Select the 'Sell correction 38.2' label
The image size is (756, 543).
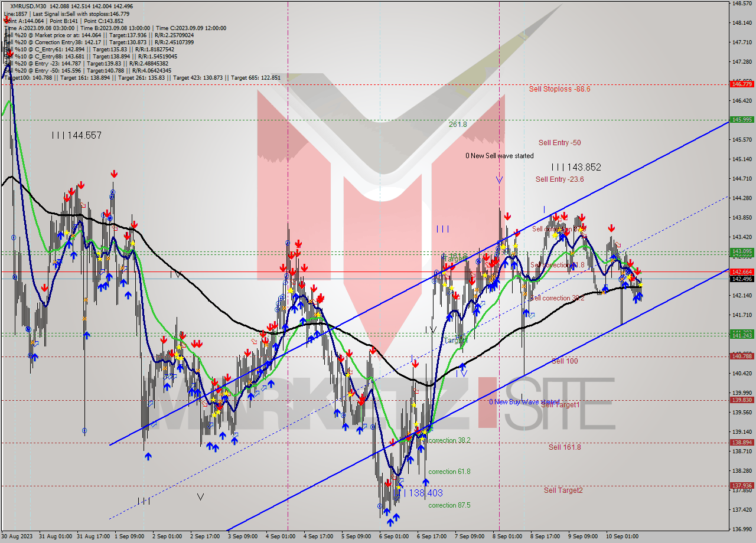[558, 299]
